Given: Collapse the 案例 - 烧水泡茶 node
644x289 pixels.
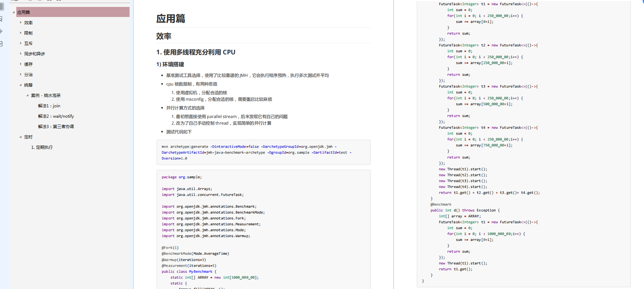Looking at the screenshot, I should pos(28,95).
